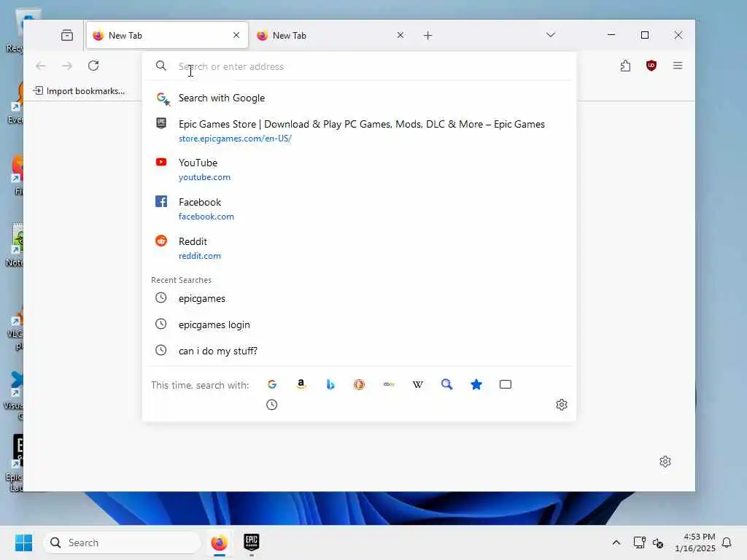Open clock and date in taskbar
This screenshot has width=747, height=560.
pos(694,542)
